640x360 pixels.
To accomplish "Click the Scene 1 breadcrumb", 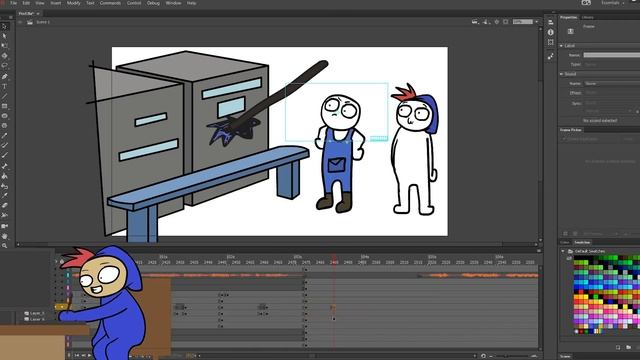I will (43, 22).
